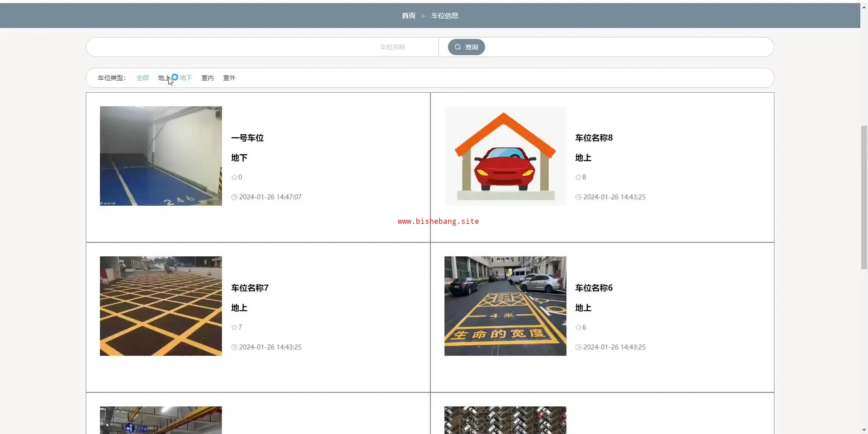Filter parking type by 地下
This screenshot has width=868, height=434.
tap(186, 78)
